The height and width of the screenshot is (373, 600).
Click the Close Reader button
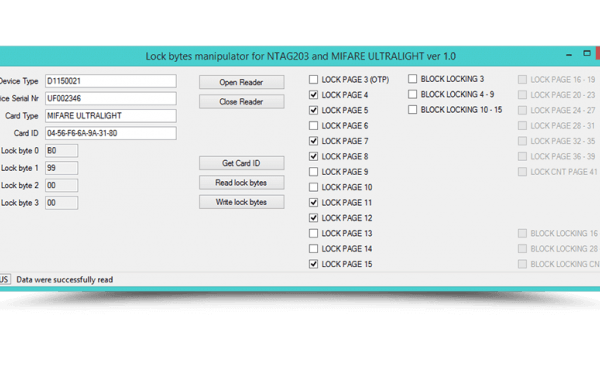241,102
